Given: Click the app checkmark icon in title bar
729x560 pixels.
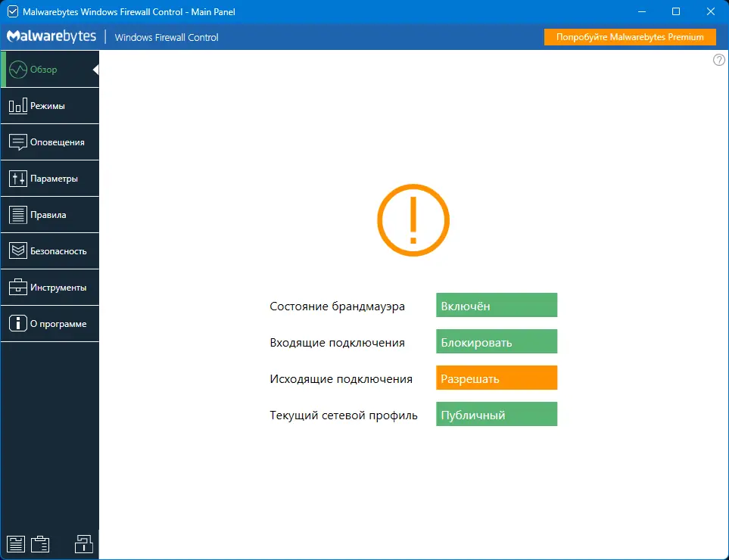Looking at the screenshot, I should (13, 11).
